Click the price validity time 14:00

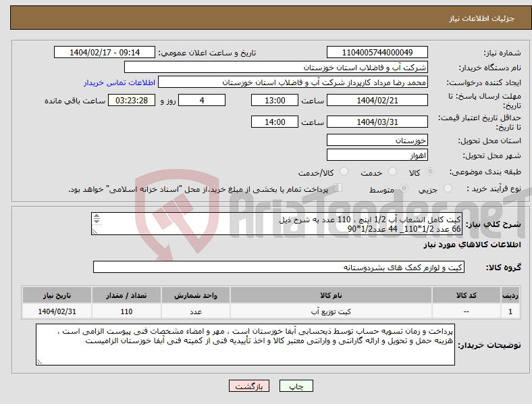tap(275, 122)
